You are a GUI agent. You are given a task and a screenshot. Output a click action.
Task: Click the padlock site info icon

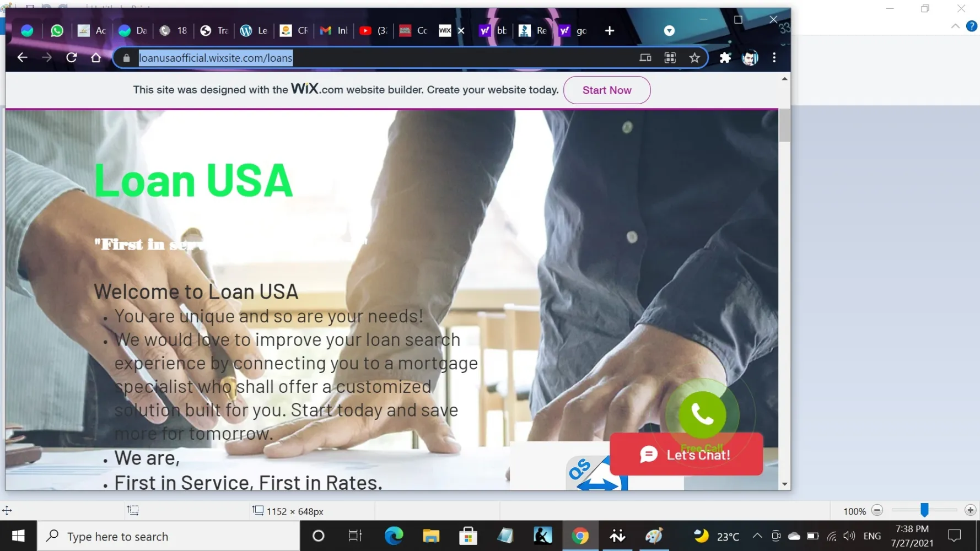pyautogui.click(x=126, y=58)
